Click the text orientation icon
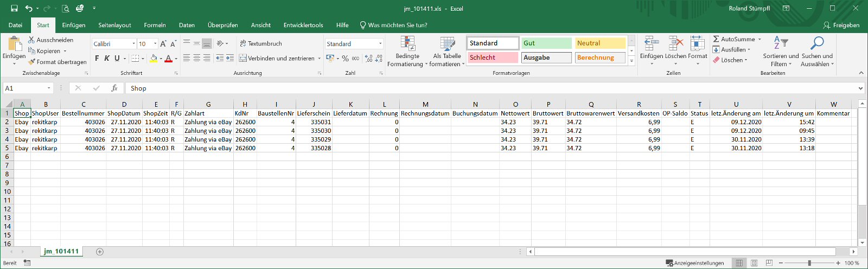868x269 pixels. 220,43
